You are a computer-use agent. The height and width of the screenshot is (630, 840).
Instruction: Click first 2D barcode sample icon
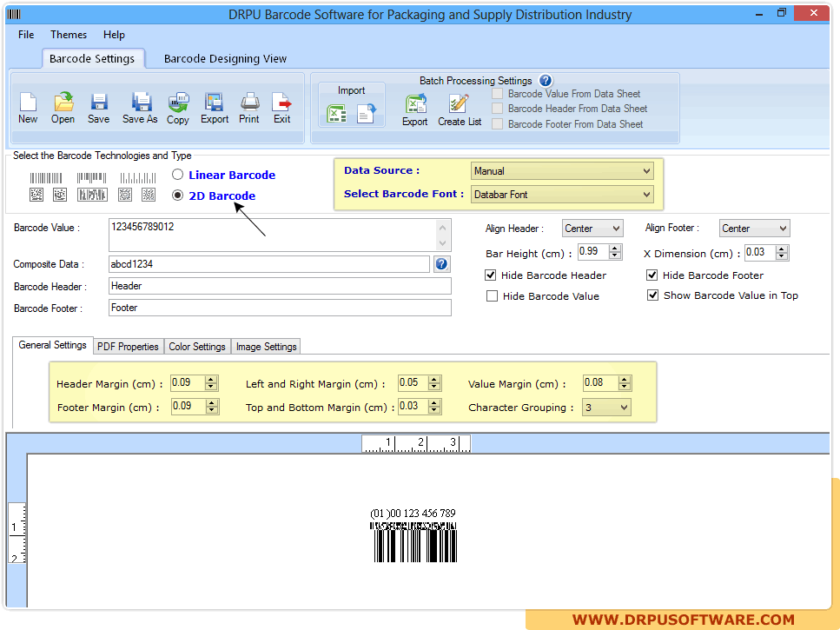coord(36,195)
